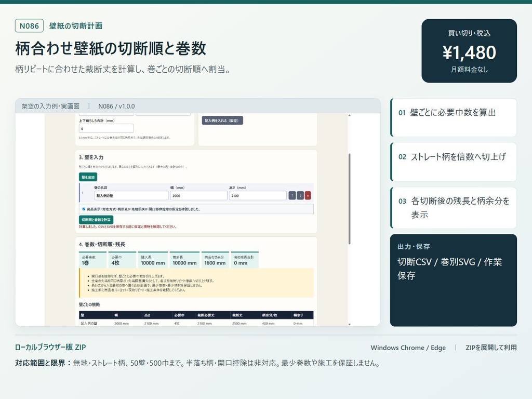This screenshot has width=532, height=399.
Task: Click the 3. 壁を入力 section heading
Action: [x=91, y=157]
